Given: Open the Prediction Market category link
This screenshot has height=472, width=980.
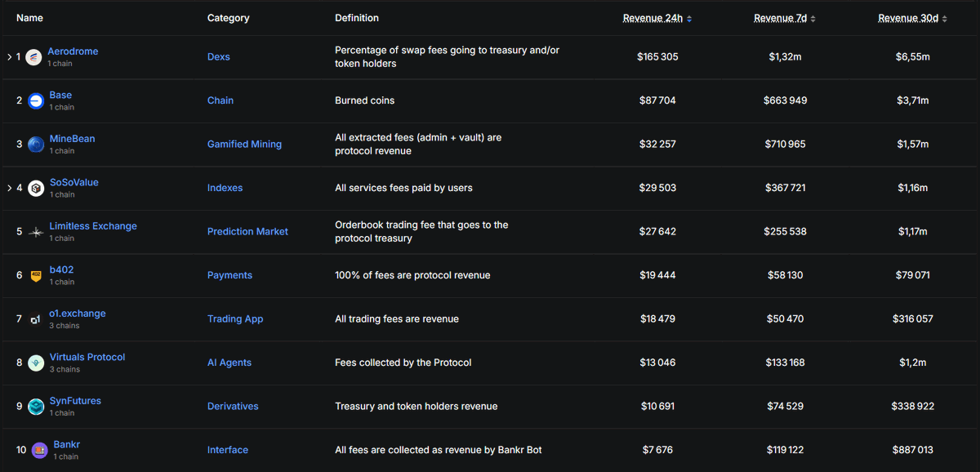Looking at the screenshot, I should pos(247,232).
